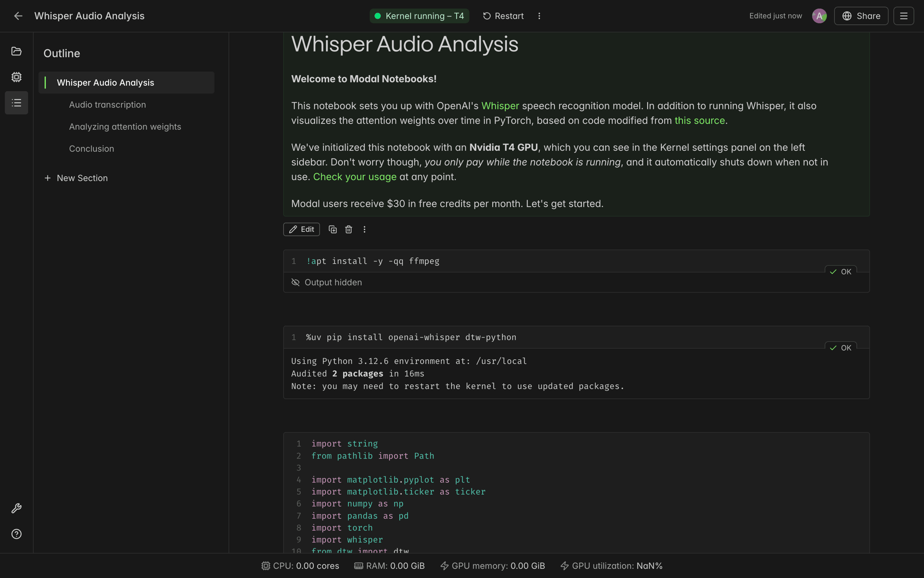
Task: Restart the kernel
Action: click(x=503, y=16)
